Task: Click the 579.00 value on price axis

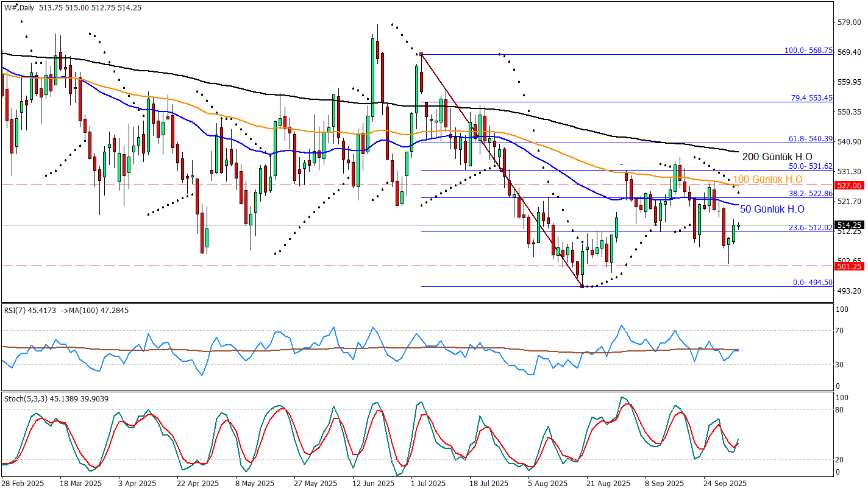Action: point(849,23)
